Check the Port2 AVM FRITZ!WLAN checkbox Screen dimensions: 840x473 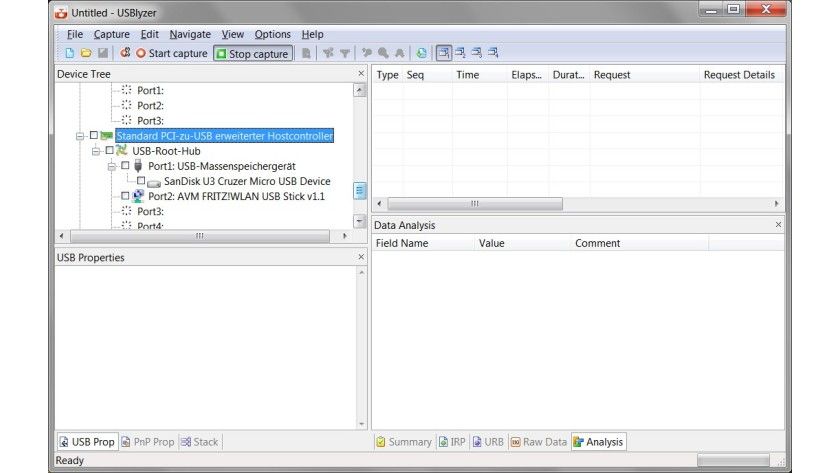125,196
